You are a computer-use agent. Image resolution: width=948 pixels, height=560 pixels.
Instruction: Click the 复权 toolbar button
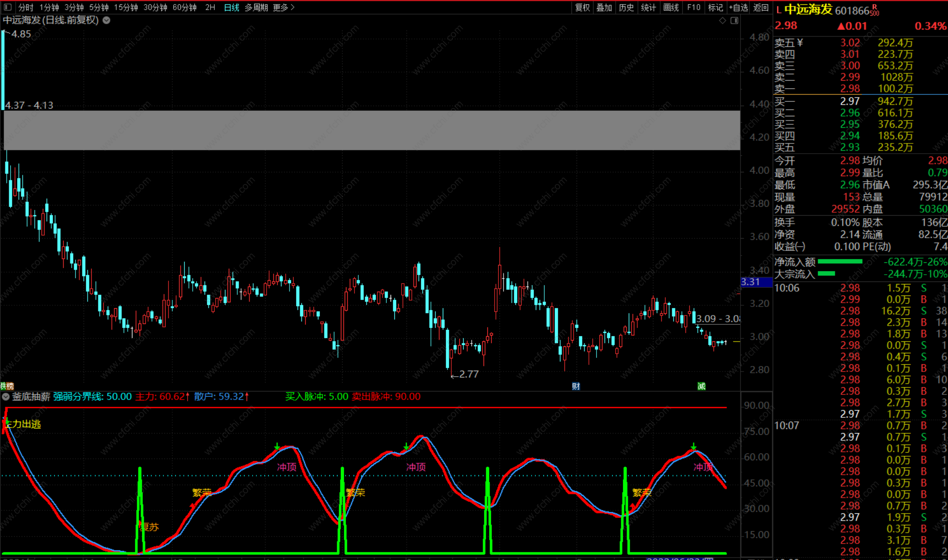[x=582, y=7]
